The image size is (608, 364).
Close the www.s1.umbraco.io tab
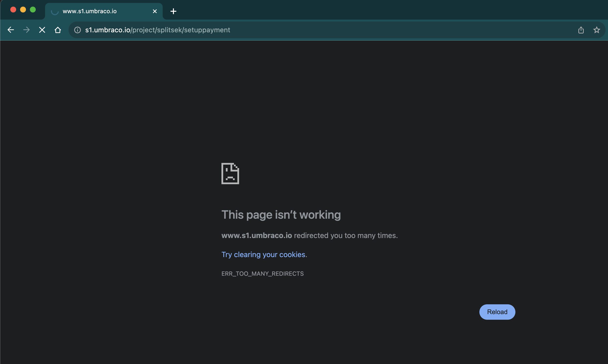point(155,11)
